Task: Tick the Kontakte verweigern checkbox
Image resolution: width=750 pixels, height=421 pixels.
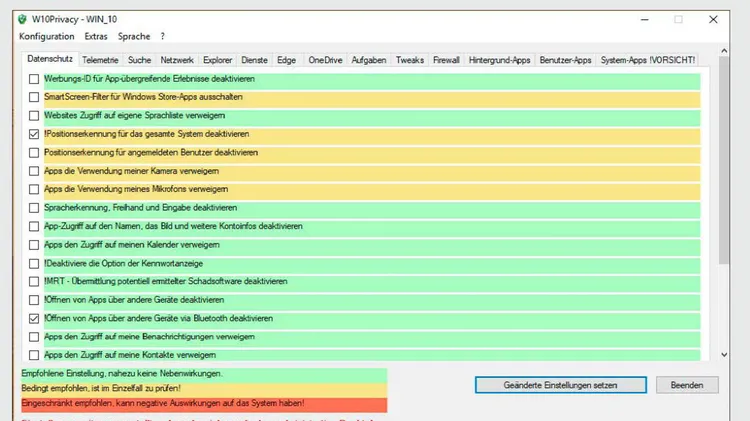Action: [33, 355]
